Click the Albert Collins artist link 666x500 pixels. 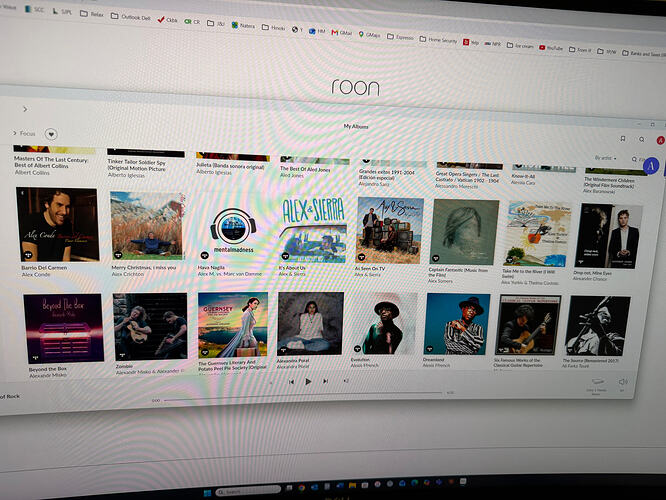[32, 172]
